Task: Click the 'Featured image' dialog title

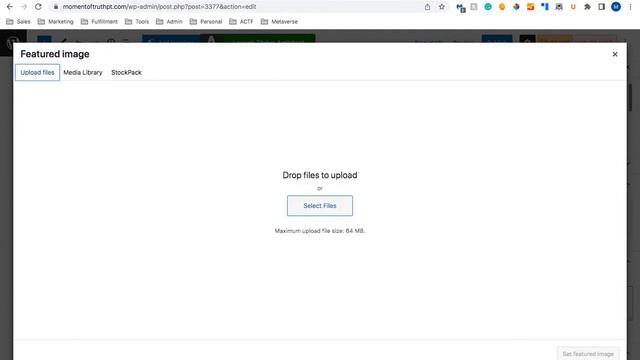Action: point(55,54)
